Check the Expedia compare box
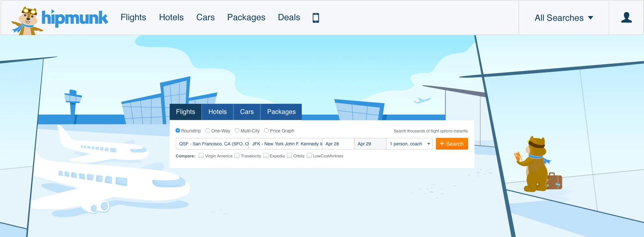 pos(266,156)
